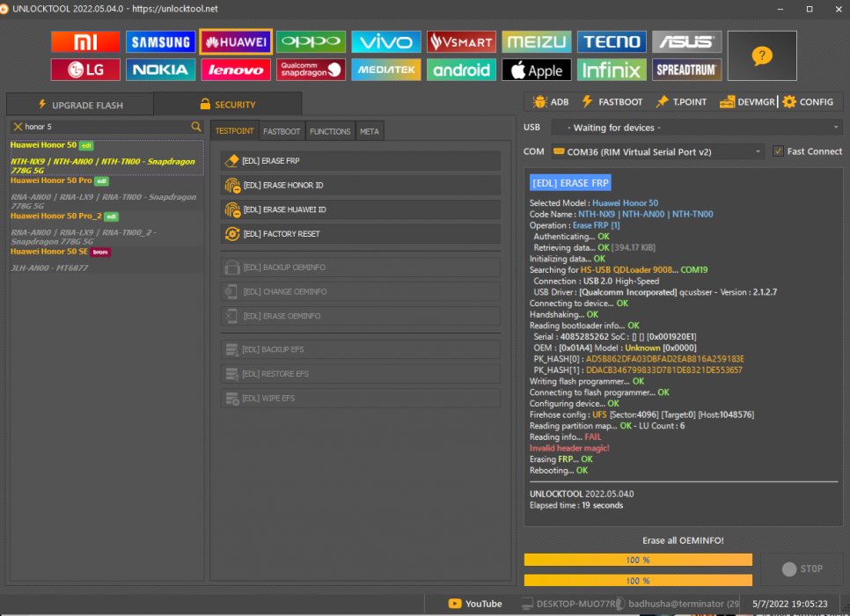
Task: Click [EDL] WIPE EFS button
Action: coord(361,399)
